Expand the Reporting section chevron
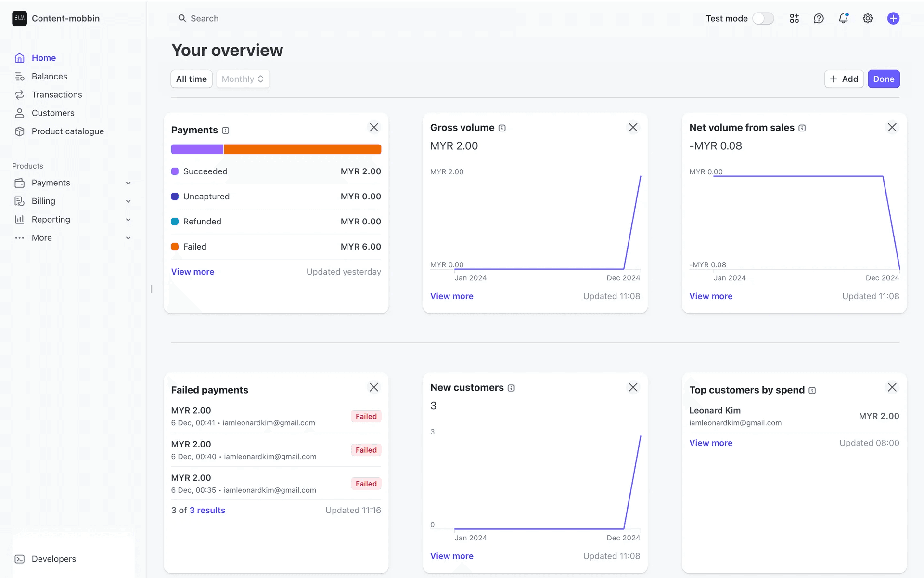 click(x=128, y=220)
